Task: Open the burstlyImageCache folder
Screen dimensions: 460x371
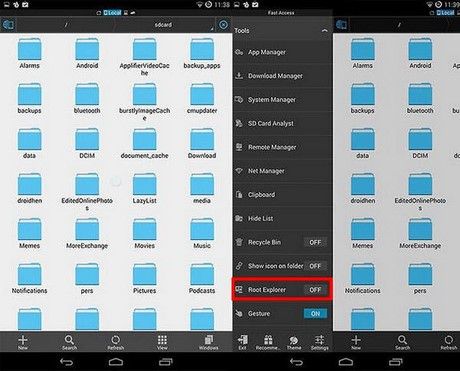Action: (144, 102)
